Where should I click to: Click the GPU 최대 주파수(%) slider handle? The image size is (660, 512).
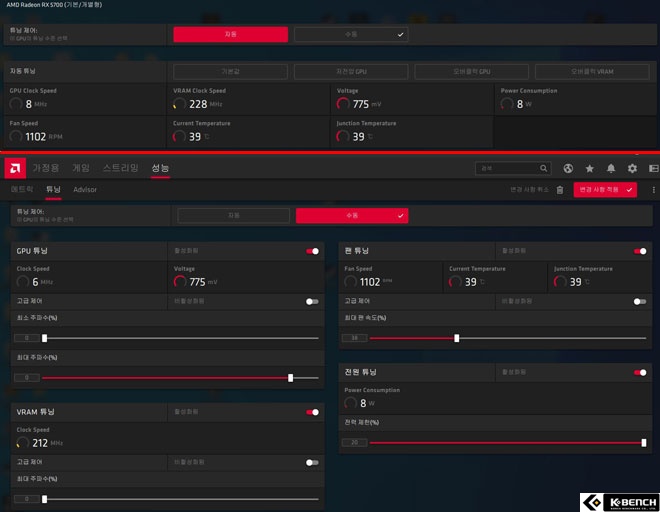290,378
